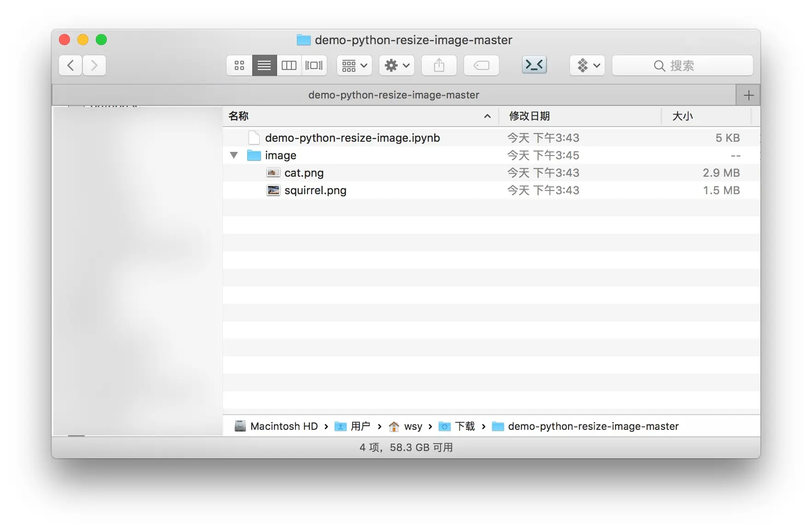This screenshot has width=812, height=532.
Task: Close the Finder window with red button
Action: coord(64,40)
